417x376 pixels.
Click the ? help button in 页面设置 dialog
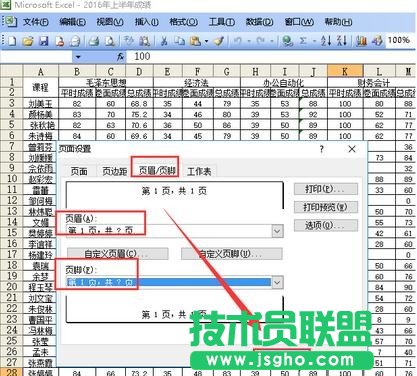tap(321, 149)
